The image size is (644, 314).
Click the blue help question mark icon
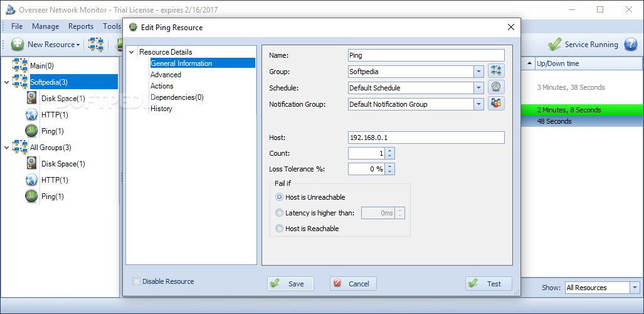click(x=630, y=45)
